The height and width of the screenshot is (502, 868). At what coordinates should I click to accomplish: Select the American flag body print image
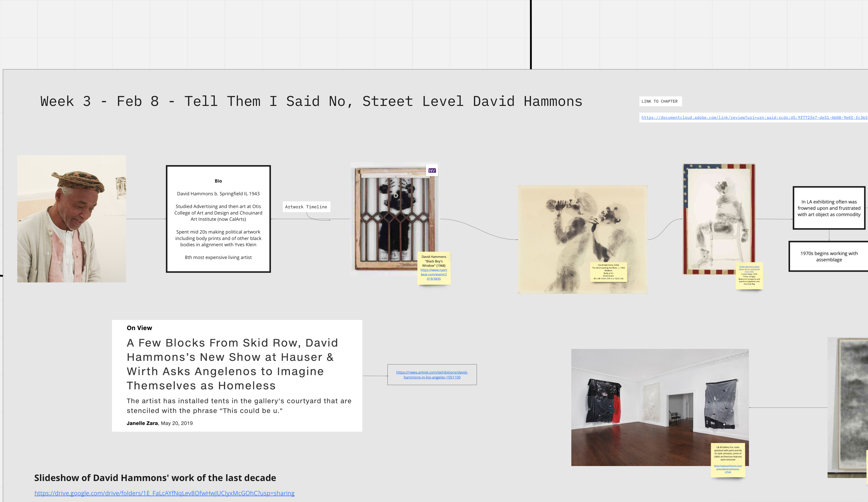click(719, 219)
